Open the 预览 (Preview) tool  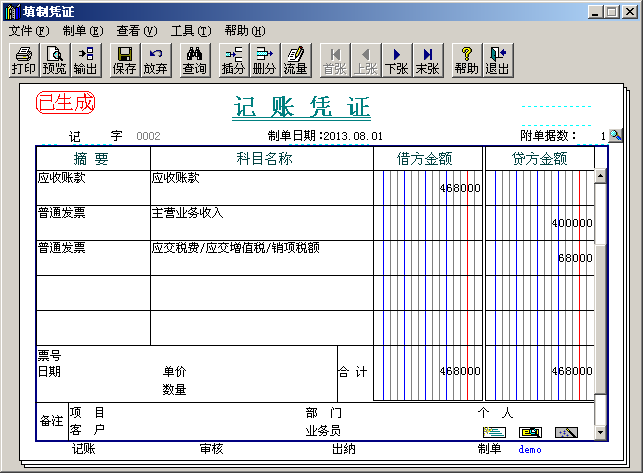[x=55, y=60]
